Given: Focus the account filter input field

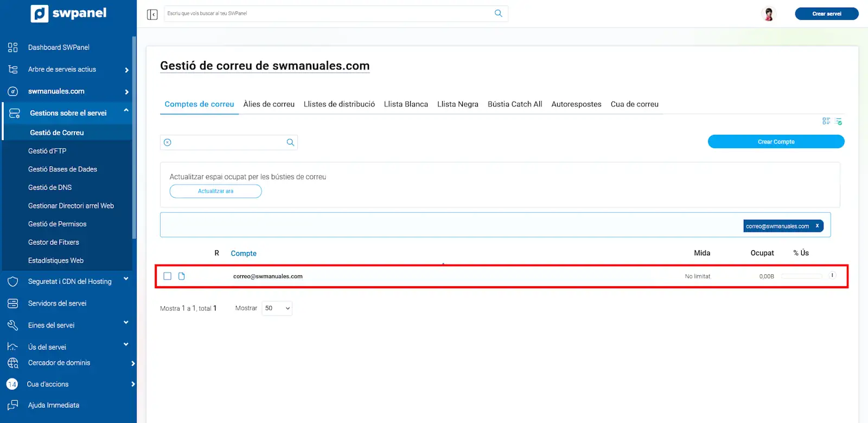Looking at the screenshot, I should pyautogui.click(x=228, y=142).
